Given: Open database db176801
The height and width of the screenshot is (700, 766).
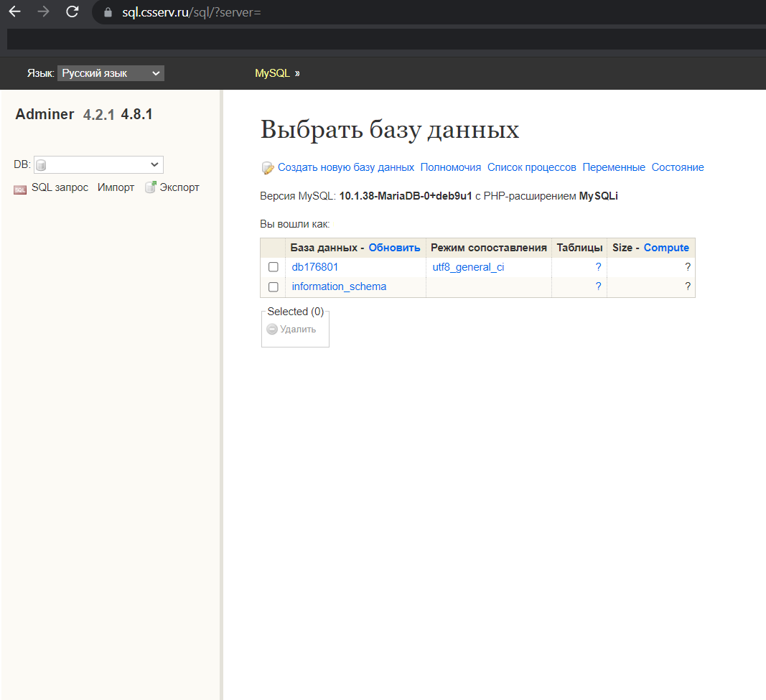Looking at the screenshot, I should (314, 267).
